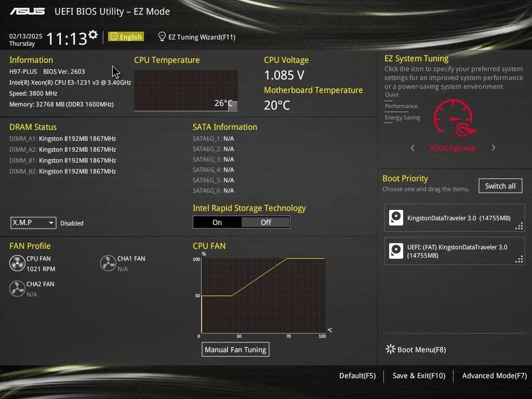Image resolution: width=532 pixels, height=399 pixels.
Task: Click the DIMM_A2 Kingston 8192MB row
Action: (x=63, y=149)
